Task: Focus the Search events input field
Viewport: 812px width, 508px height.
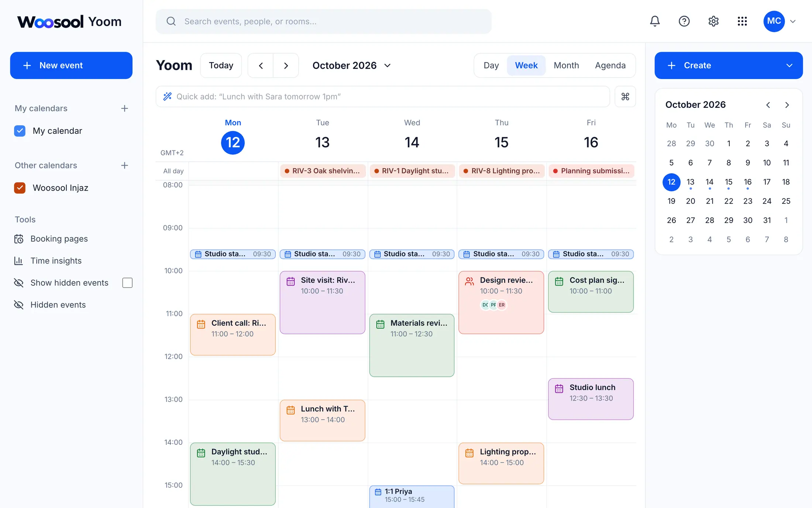Action: click(323, 21)
